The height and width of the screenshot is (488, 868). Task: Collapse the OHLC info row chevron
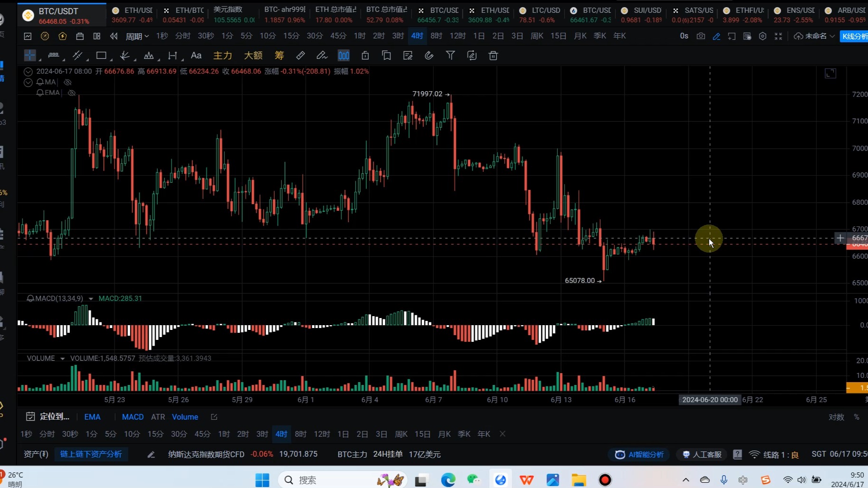28,72
